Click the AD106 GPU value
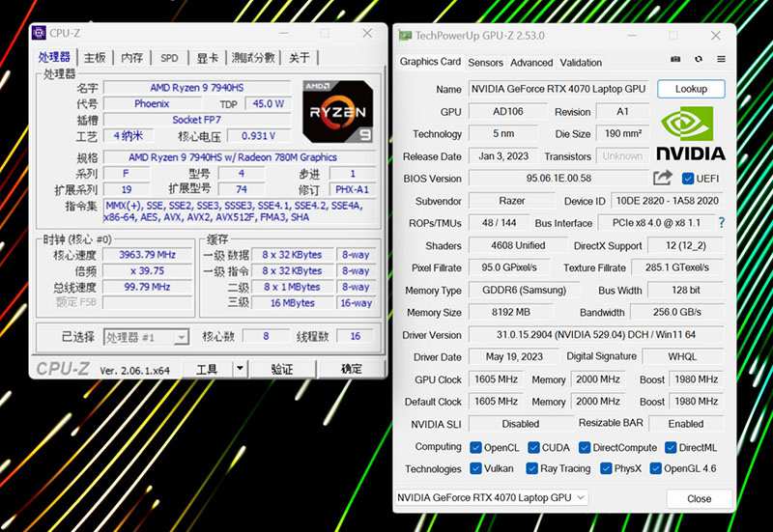 coord(508,111)
